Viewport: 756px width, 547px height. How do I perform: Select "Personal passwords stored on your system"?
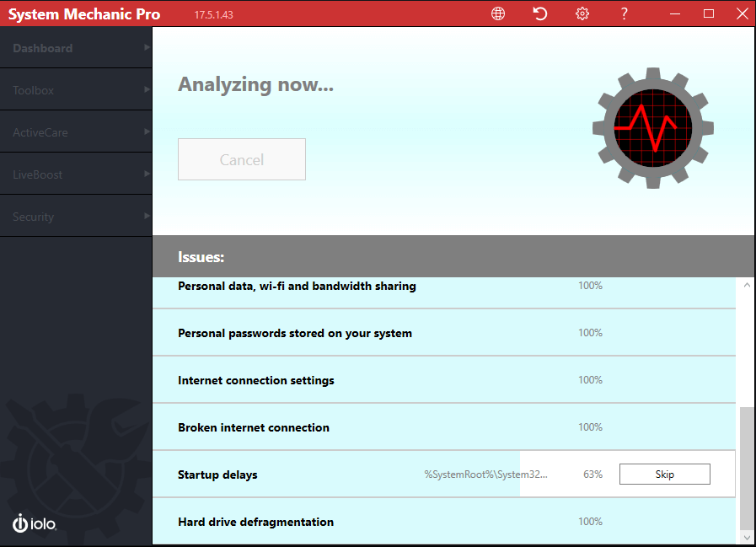point(295,333)
